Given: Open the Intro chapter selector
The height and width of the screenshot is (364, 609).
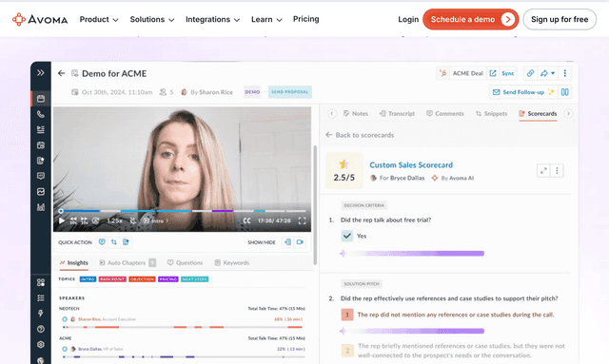Looking at the screenshot, I should pos(156,220).
